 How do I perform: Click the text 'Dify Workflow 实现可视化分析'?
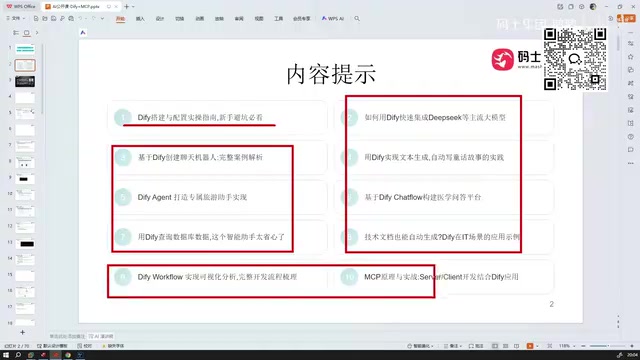pyautogui.click(x=186, y=277)
